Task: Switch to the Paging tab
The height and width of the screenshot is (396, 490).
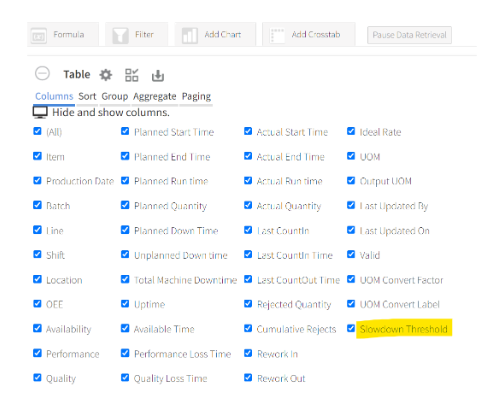Action: 196,97
